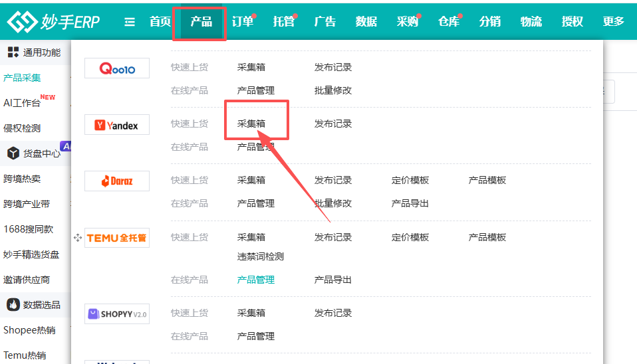The image size is (637, 364).
Task: Open the Yandex platform logo
Action: 117,125
